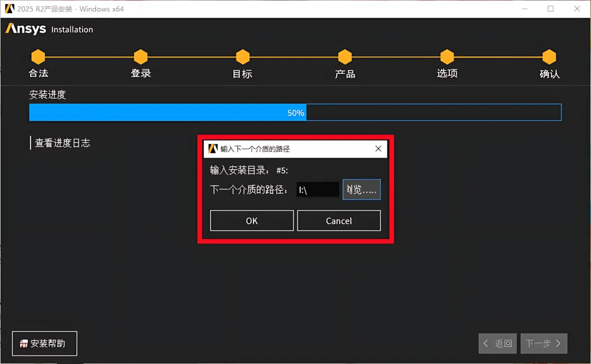Click the 输入安装目录: #5 text
591x364 pixels.
249,170
